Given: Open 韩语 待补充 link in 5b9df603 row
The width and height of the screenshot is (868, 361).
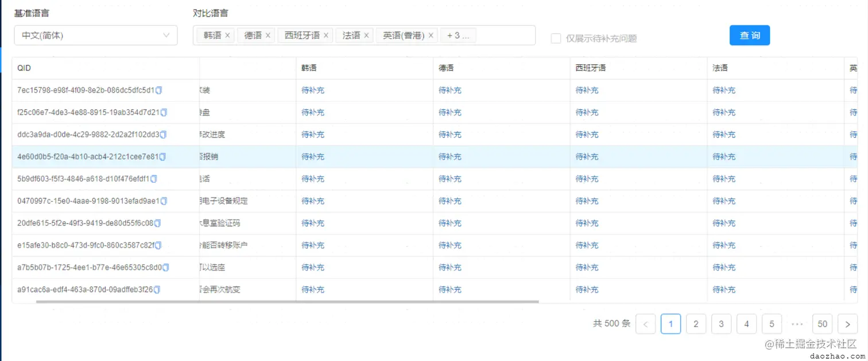Looking at the screenshot, I should point(313,179).
